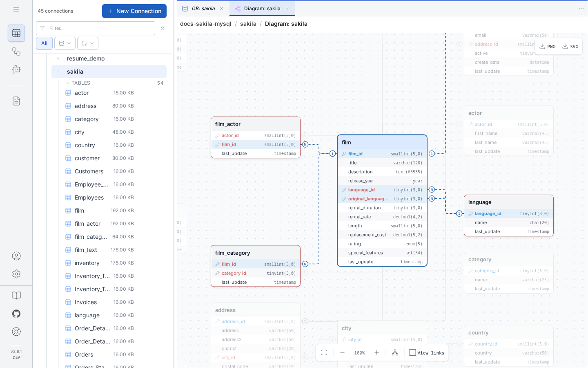The image size is (588, 368).
Task: Click special_features column in film table
Action: (382, 253)
